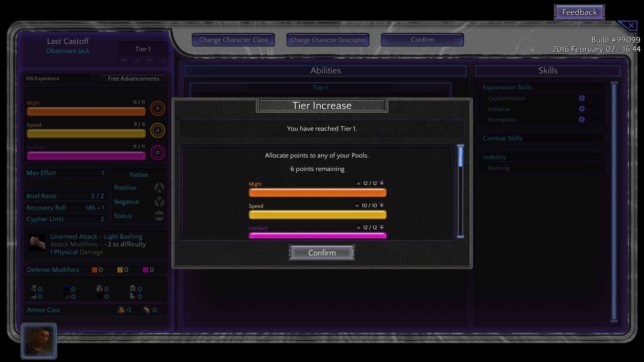Click the Intellect Edge circle icon
The height and width of the screenshot is (362, 644).
coord(157,153)
